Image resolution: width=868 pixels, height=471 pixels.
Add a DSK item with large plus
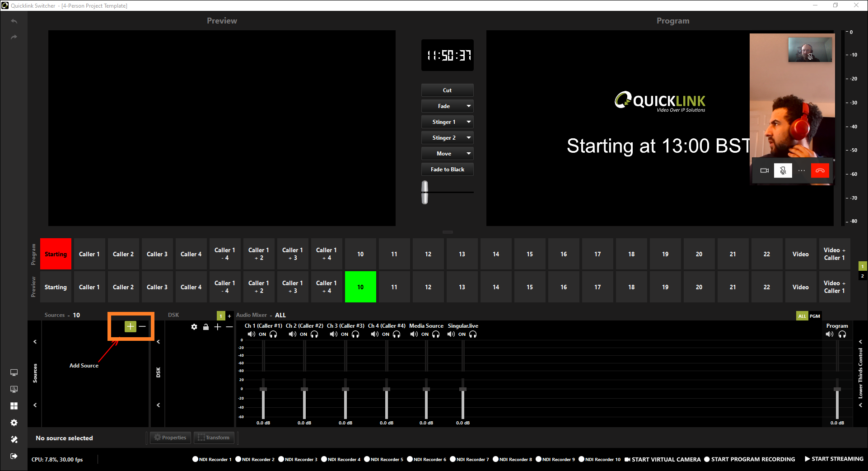coord(218,327)
